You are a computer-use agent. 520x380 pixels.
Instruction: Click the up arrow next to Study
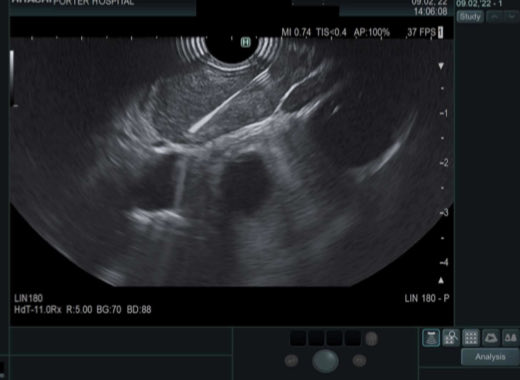pyautogui.click(x=495, y=17)
